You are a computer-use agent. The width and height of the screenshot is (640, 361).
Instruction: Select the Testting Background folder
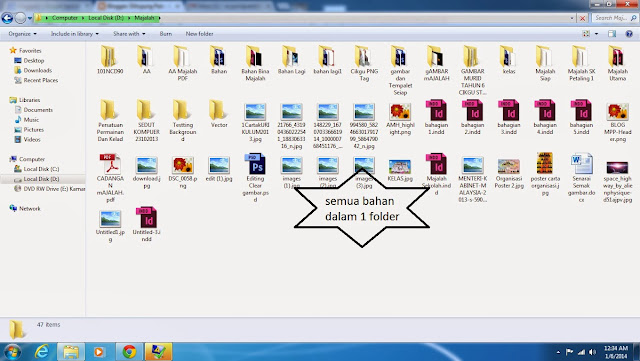182,120
